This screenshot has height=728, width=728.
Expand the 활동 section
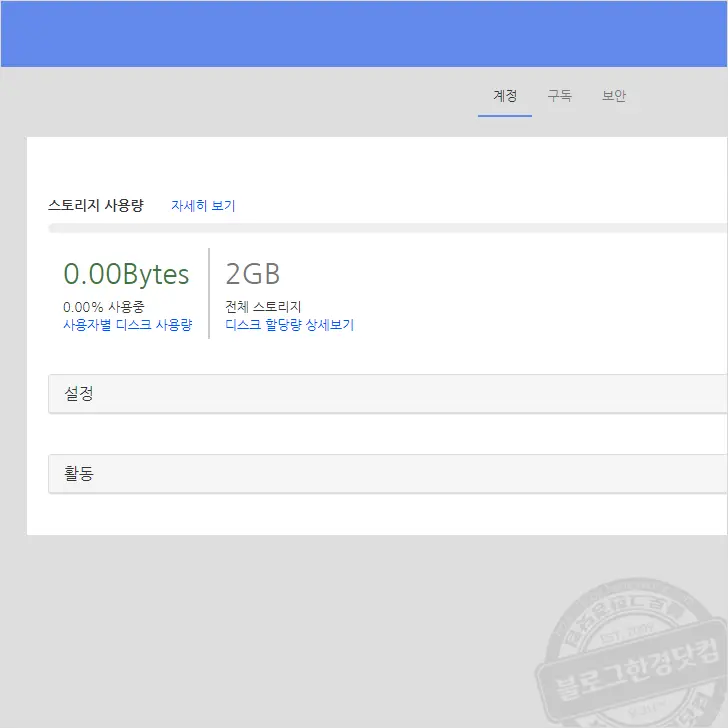point(387,474)
